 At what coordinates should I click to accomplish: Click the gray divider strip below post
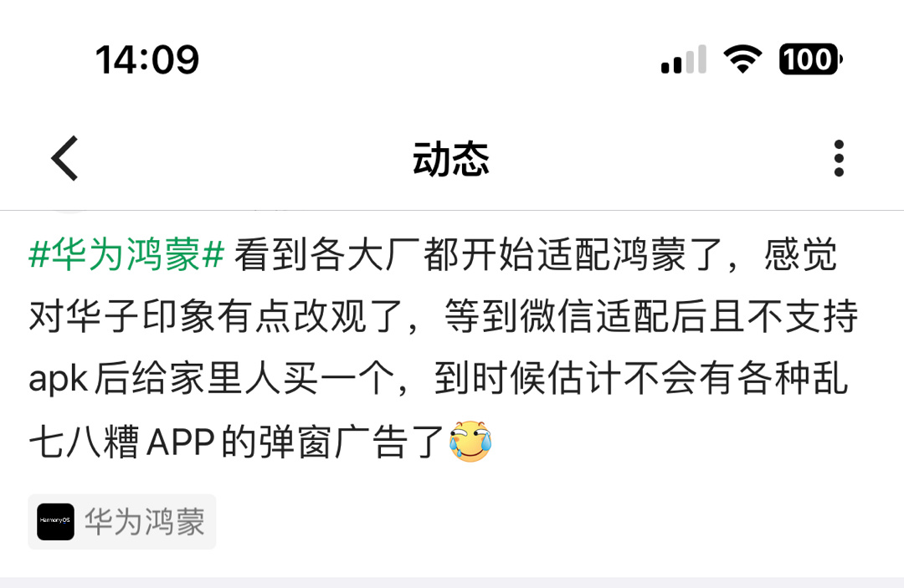click(x=452, y=582)
